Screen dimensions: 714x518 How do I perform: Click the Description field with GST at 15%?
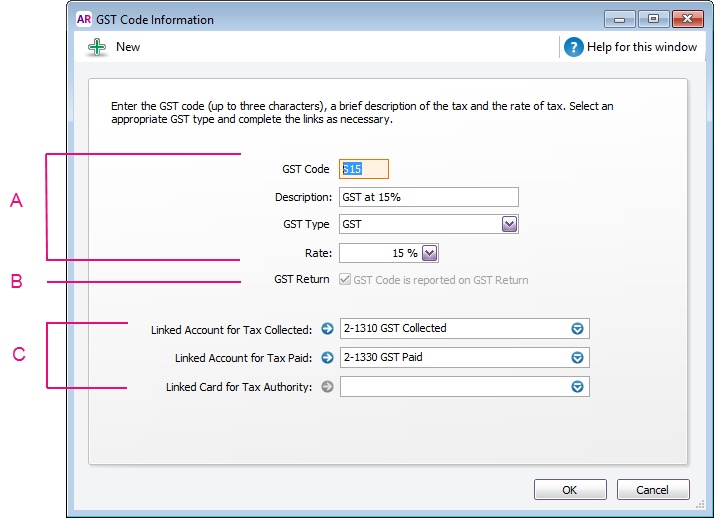[429, 197]
